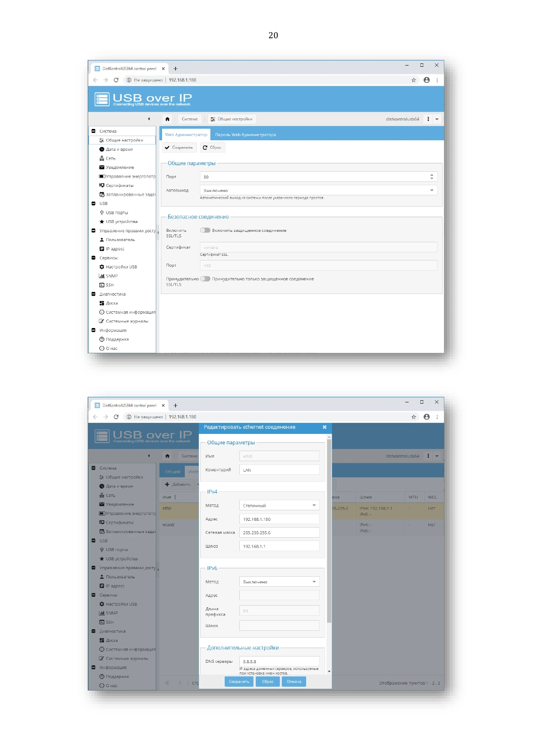Toggle Включить защищенное соединение switch
535x756 pixels.
pyautogui.click(x=205, y=230)
